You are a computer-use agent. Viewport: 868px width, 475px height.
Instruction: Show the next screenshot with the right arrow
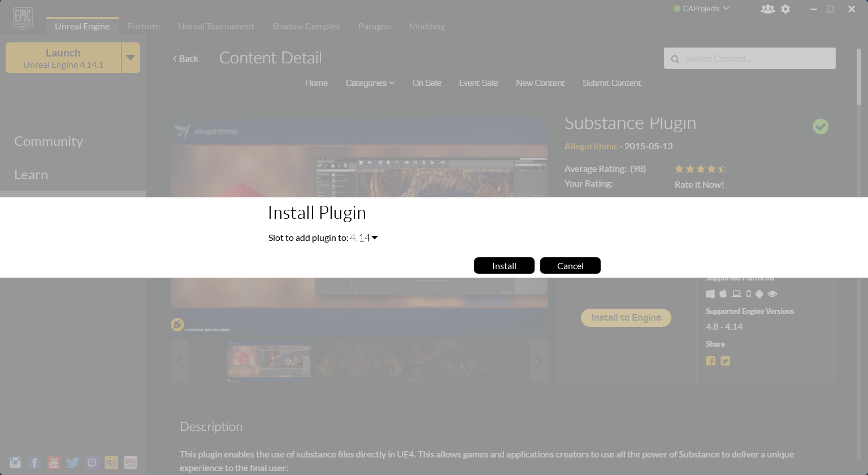[x=539, y=361]
